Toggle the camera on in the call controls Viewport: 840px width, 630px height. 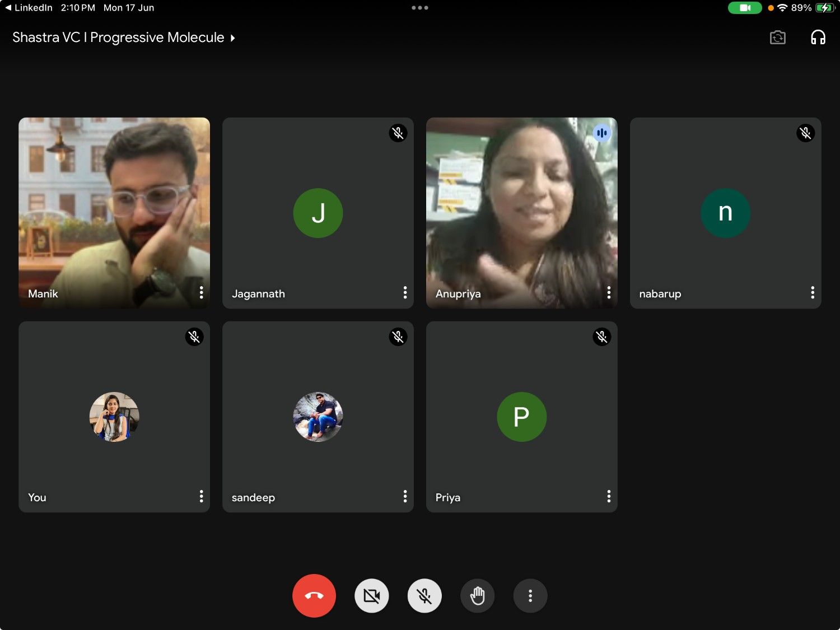coord(372,596)
